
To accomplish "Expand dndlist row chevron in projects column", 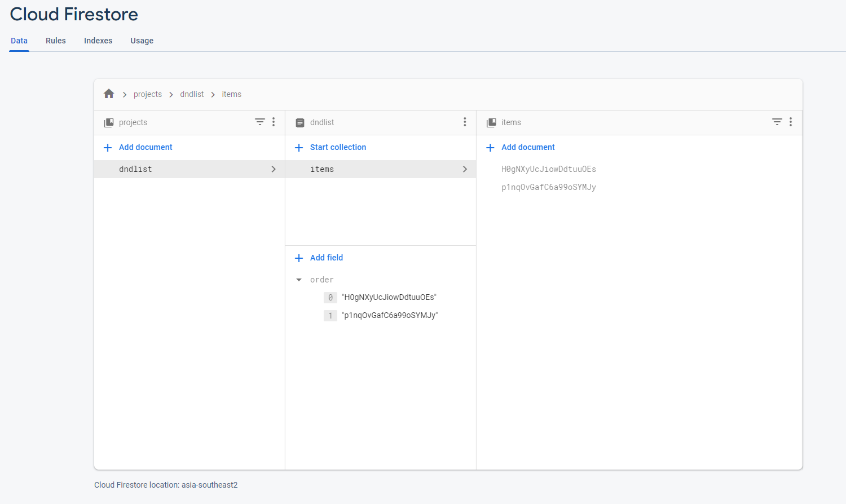I will 274,169.
